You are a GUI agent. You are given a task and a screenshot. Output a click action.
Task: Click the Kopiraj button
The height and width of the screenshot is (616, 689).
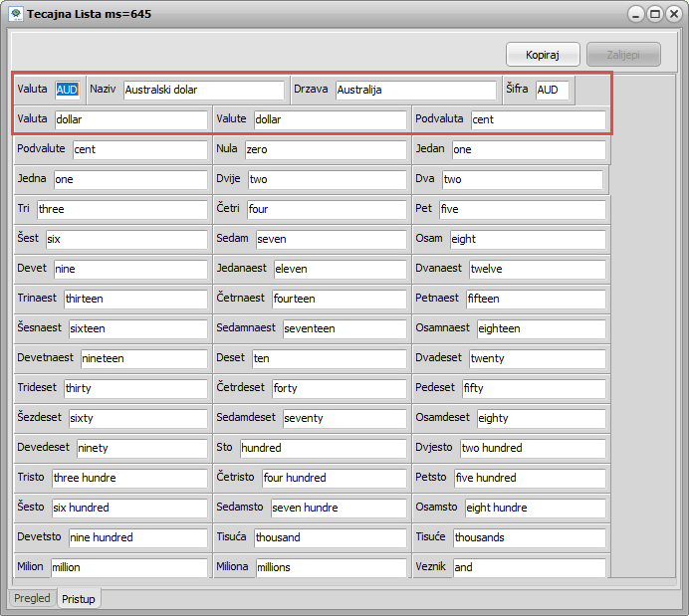point(544,54)
